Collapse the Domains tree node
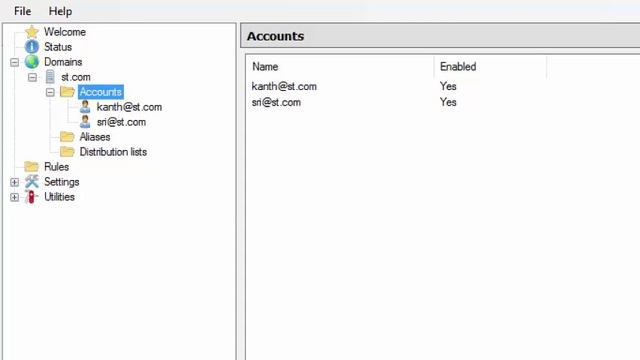Image resolution: width=640 pixels, height=360 pixels. pyautogui.click(x=14, y=62)
